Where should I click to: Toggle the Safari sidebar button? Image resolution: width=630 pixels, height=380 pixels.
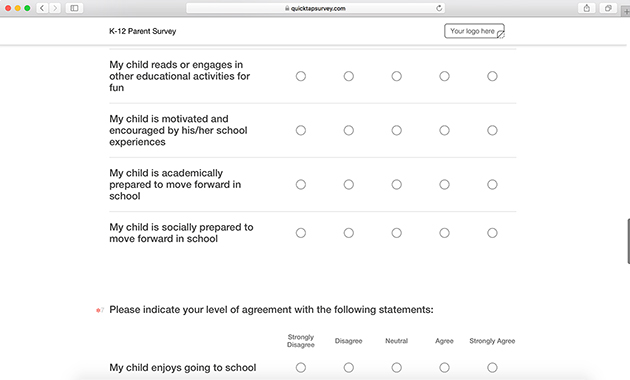click(74, 8)
